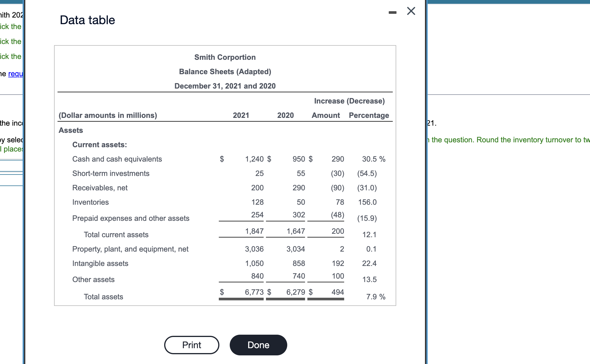Click the Done button

tap(258, 345)
